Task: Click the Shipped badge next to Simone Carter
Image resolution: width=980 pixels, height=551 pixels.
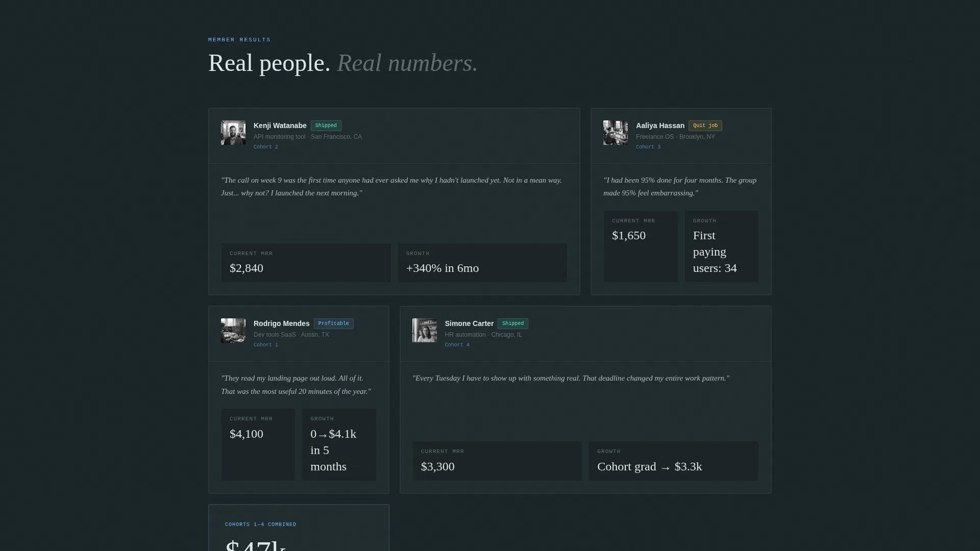Action: (x=513, y=323)
